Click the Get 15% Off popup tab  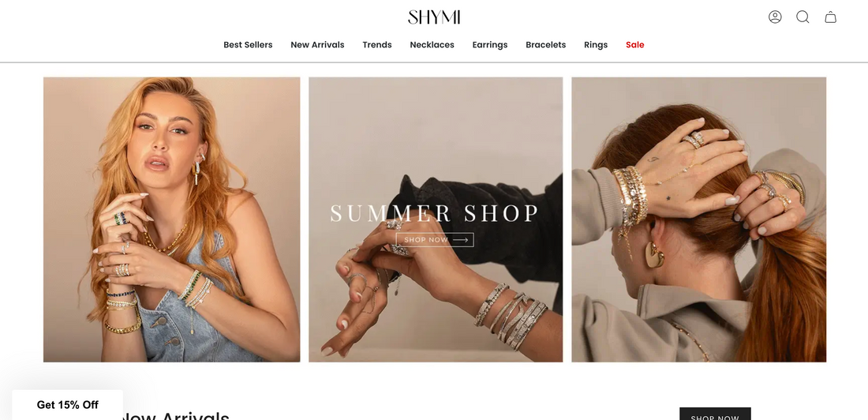point(68,405)
